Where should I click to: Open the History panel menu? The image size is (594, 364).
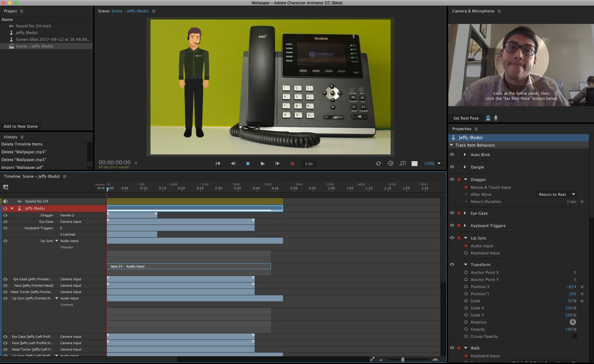pos(22,137)
